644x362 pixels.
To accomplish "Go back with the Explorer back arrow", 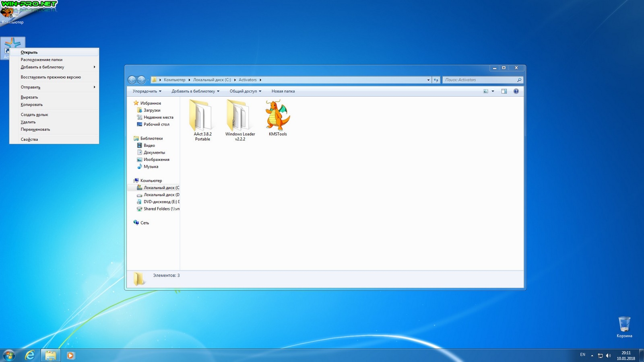I will 132,80.
